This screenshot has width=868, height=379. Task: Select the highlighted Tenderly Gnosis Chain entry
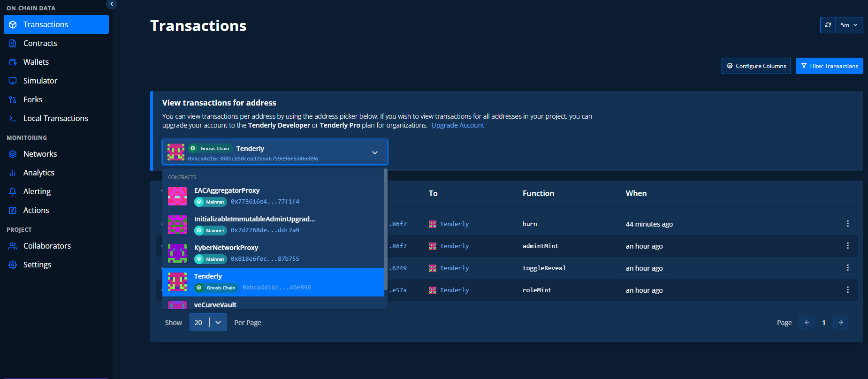point(273,282)
